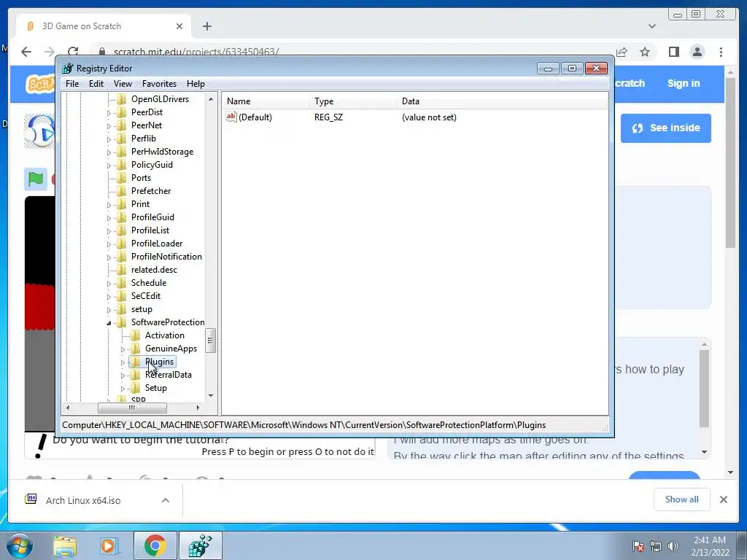Viewport: 747px width, 560px height.
Task: Open the Favorites menu in Registry Editor
Action: tap(159, 84)
